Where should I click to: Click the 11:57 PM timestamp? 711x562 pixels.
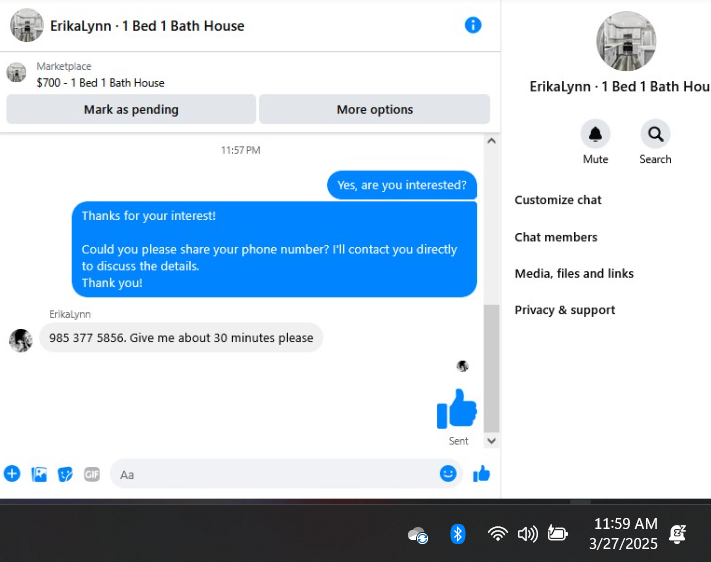(x=240, y=150)
